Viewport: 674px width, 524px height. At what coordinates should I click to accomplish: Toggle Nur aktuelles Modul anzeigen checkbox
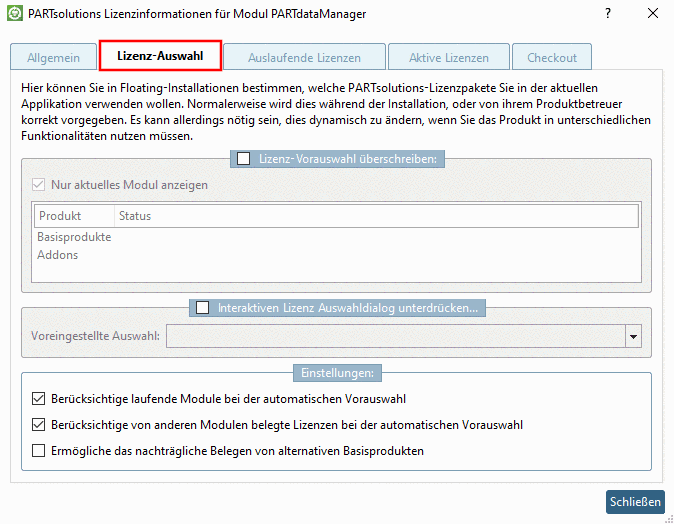(x=38, y=185)
